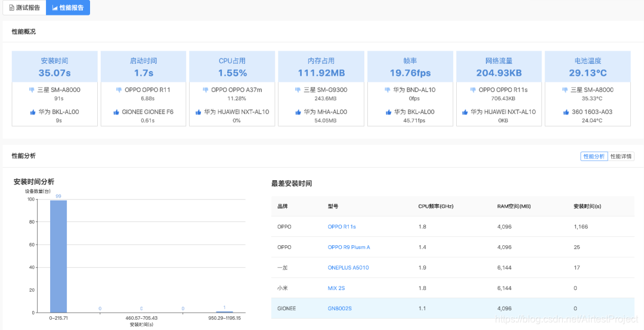Image resolution: width=644 pixels, height=330 pixels.
Task: Open the ONEPLUS A5010 model link
Action: coord(348,267)
